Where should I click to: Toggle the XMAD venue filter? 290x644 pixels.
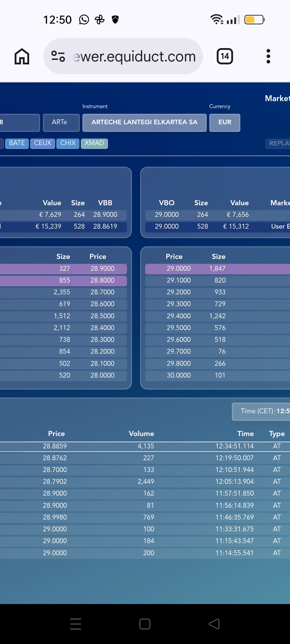click(x=94, y=143)
